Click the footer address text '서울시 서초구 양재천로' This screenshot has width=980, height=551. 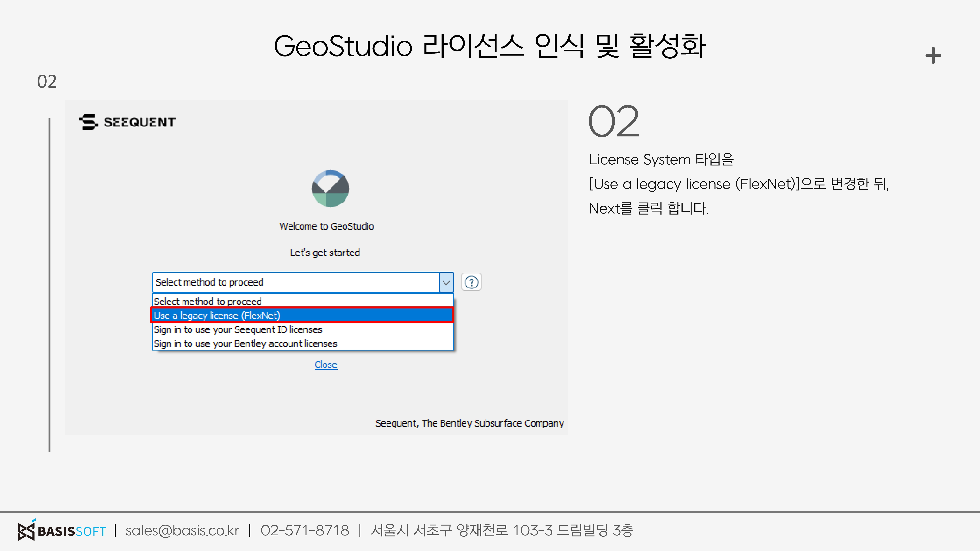(x=439, y=530)
